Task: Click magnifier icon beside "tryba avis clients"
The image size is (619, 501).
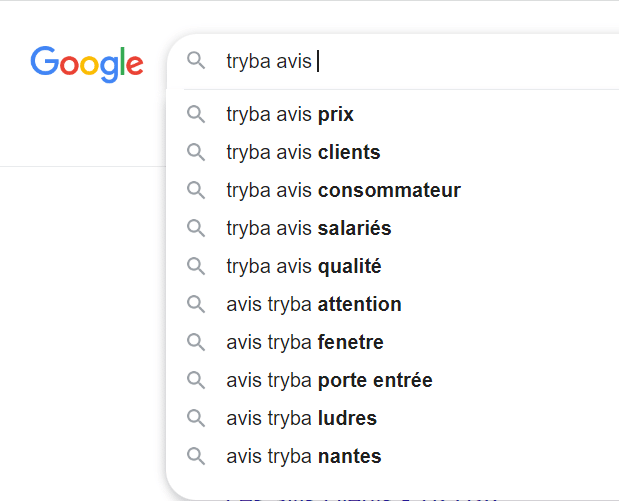Action: pos(196,152)
